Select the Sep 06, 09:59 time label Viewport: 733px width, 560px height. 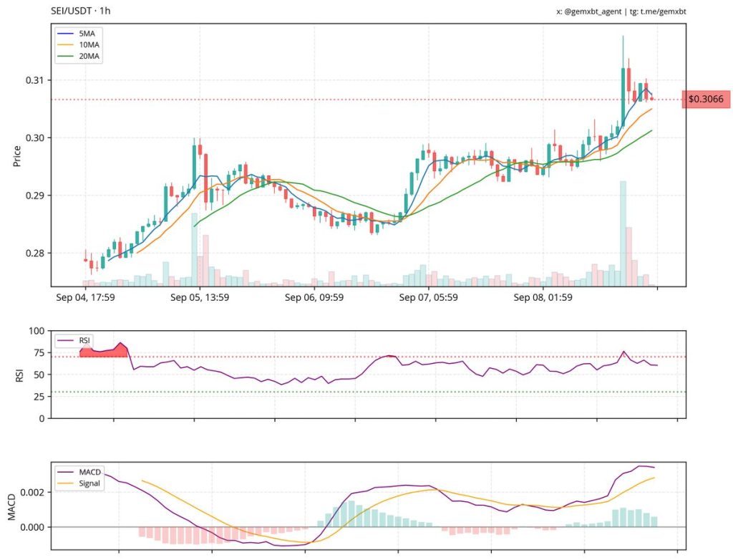tap(314, 296)
